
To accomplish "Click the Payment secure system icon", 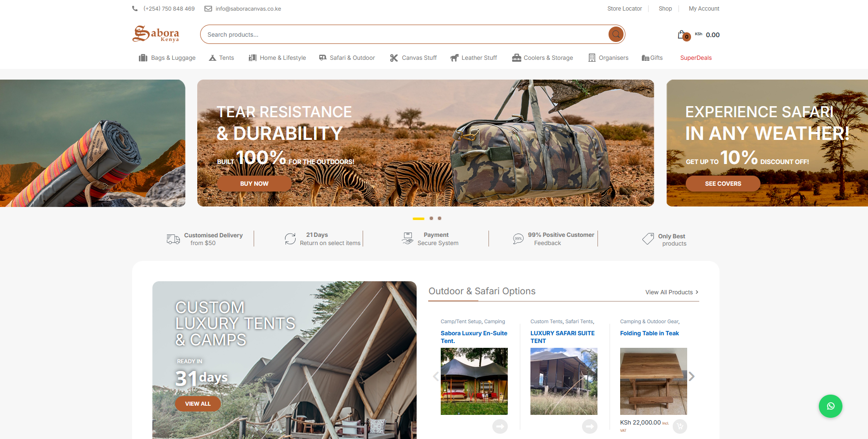I will click(408, 238).
